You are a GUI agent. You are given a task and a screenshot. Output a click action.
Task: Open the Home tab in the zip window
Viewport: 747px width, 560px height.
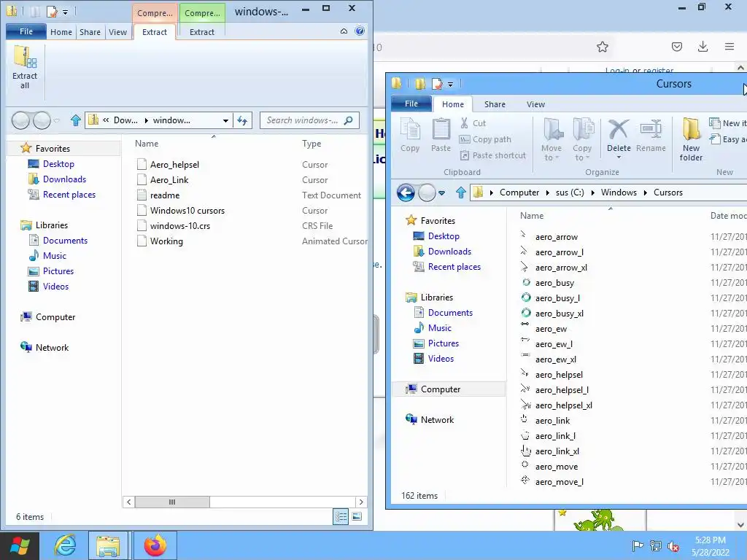tap(61, 32)
